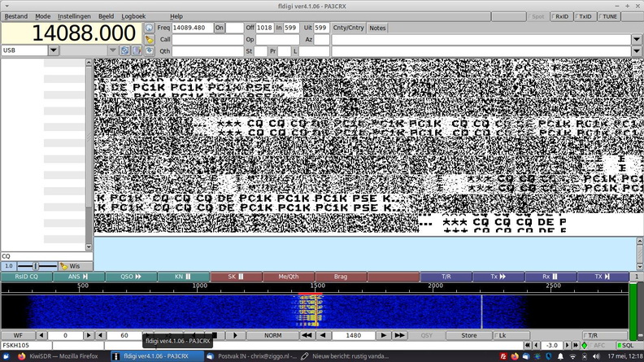Click the 1.0 transparency slider handle
Viewport: 644px width, 362px height.
pos(35,266)
